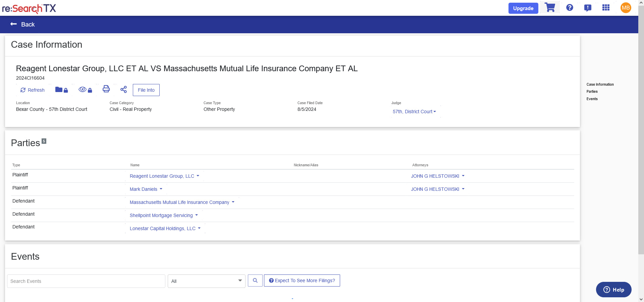644x302 pixels.
Task: Click the locked watch eye icon
Action: (x=85, y=90)
